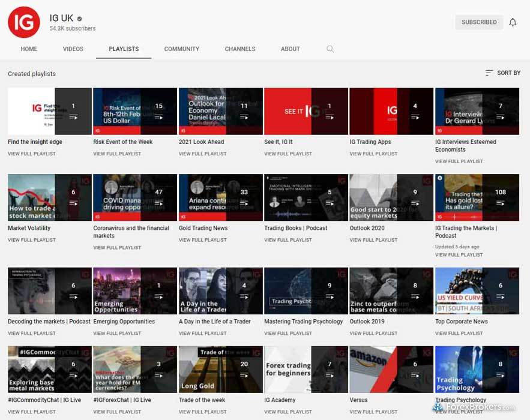Click the verified checkmark badge beside IG UK
This screenshot has width=530, height=420.
(x=80, y=19)
